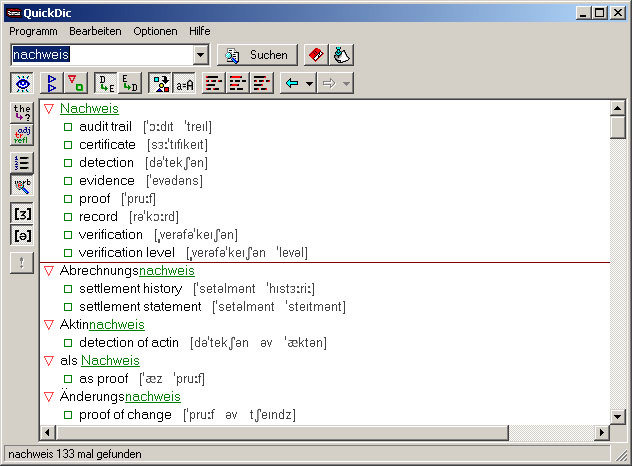Screen dimensions: 632x466
Task: Open the Programm menu
Action: [33, 31]
